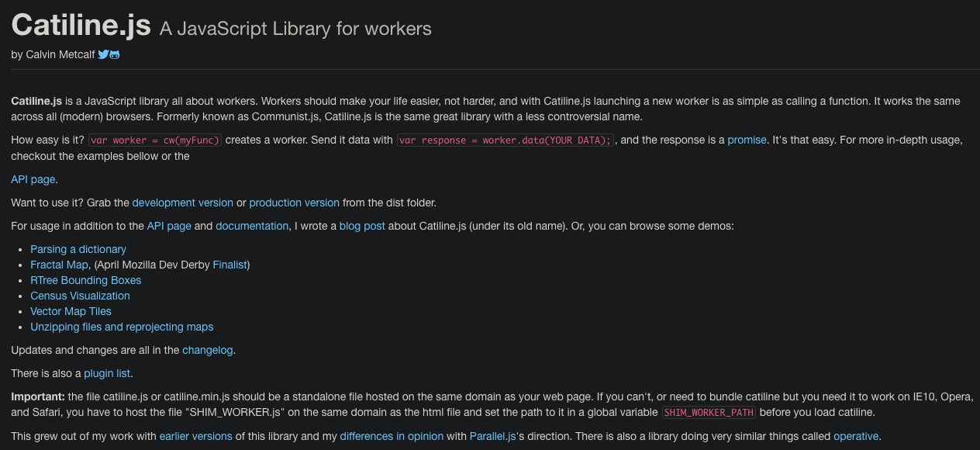Click the bold 'Important:' label
Viewport: 980px width, 450px height.
point(37,396)
